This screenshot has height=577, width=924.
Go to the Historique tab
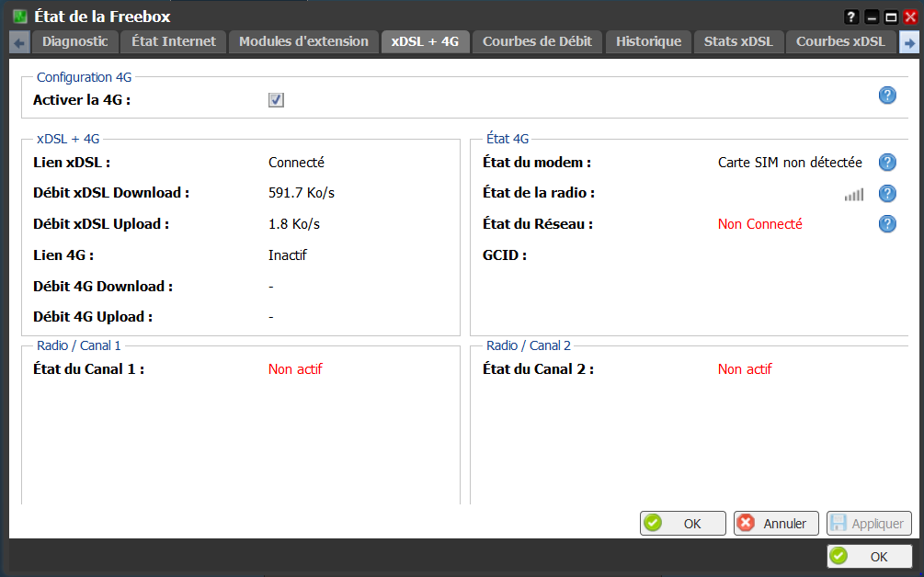point(648,41)
